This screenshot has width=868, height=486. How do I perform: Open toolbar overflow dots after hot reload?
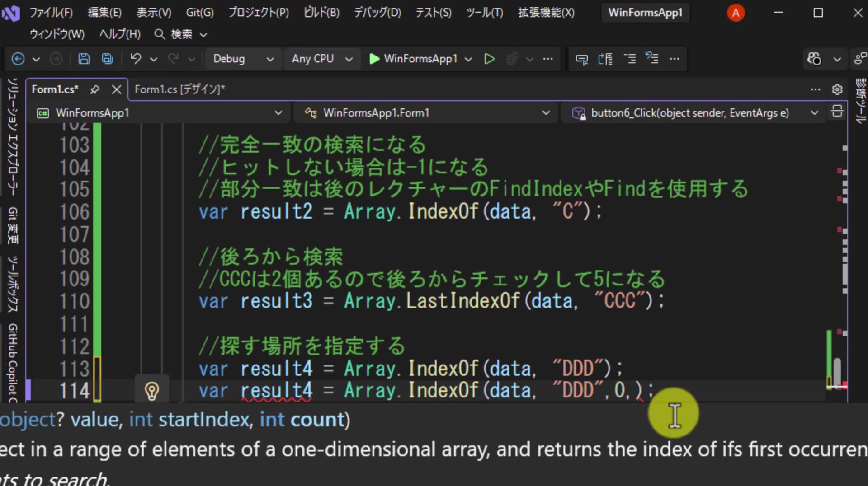[548, 59]
